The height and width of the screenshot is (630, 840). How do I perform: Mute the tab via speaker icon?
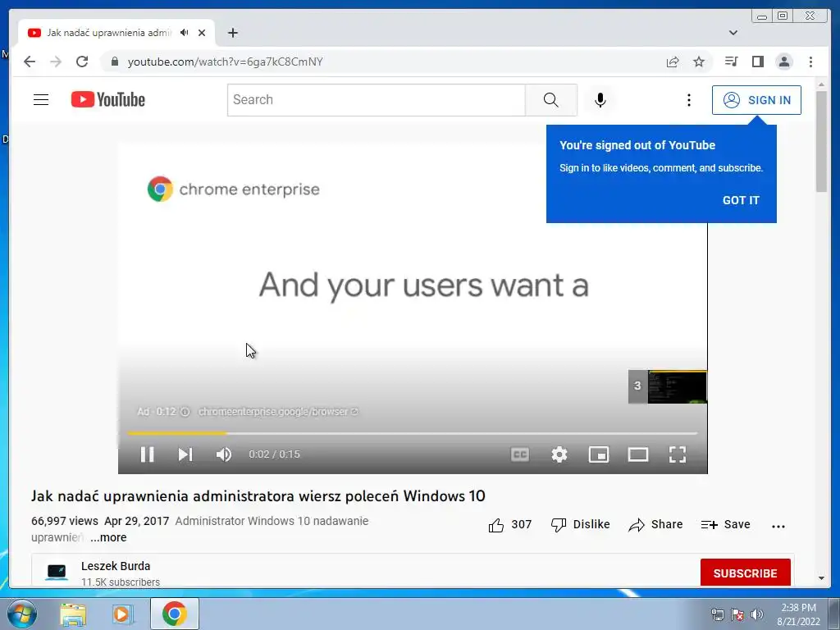(x=185, y=33)
